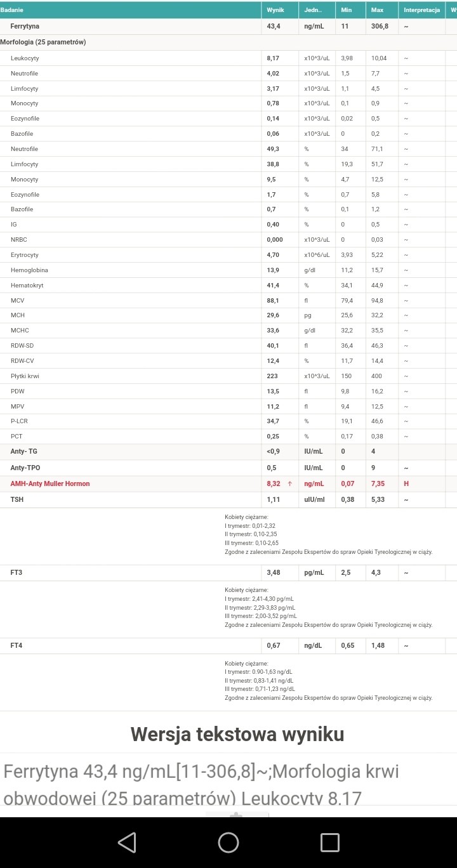Select the Badanie column header
The width and height of the screenshot is (457, 868).
click(x=11, y=10)
